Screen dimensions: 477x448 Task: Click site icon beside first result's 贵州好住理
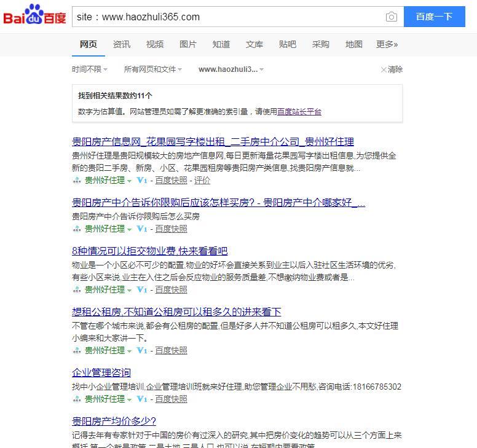[77, 181]
